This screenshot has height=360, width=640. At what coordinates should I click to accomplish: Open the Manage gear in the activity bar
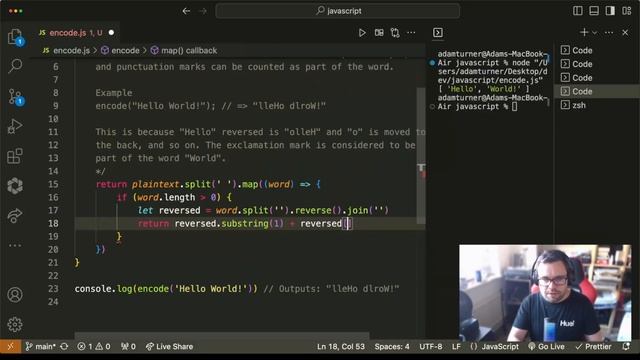point(15,324)
